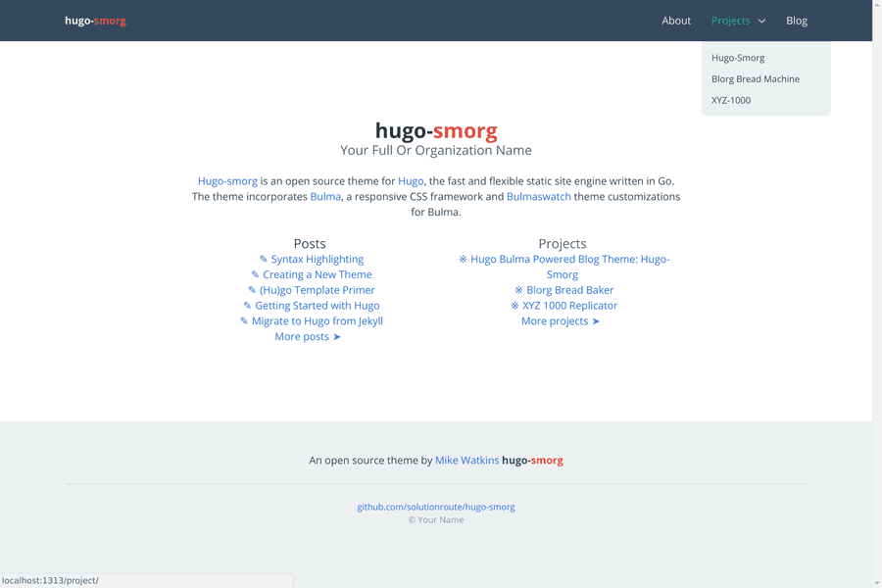Click reference mark icon beside XYZ 1000 Replicator
Viewport: 882px width, 588px height.
tap(514, 306)
